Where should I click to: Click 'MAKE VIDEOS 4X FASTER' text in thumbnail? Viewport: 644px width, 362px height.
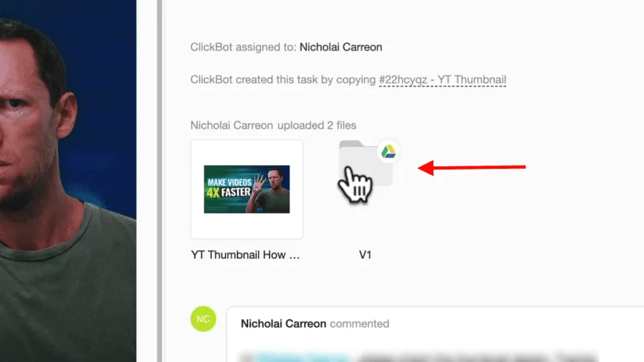pos(229,188)
